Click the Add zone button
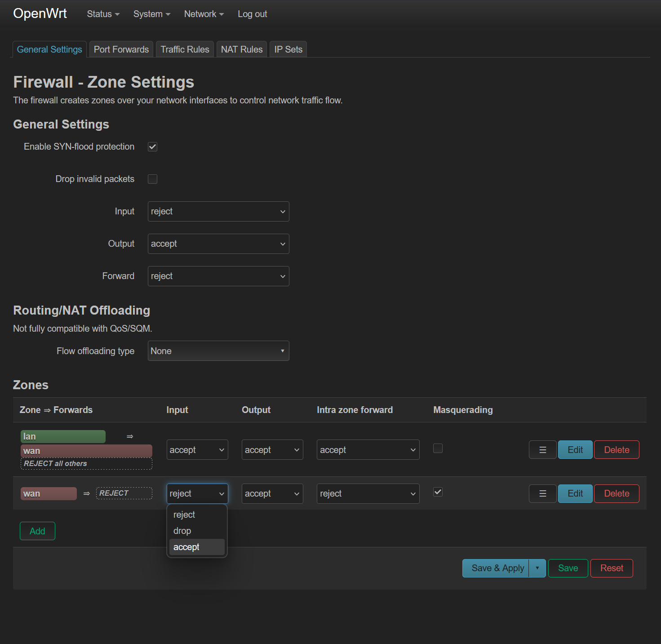661x644 pixels. (37, 531)
